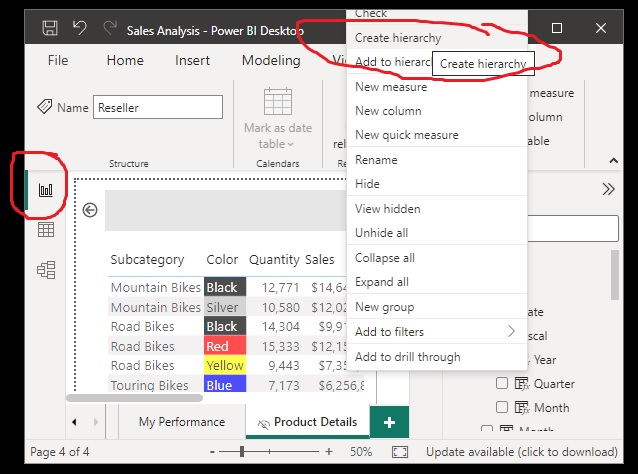Click the back arrow button on report page
This screenshot has width=638, height=474.
coord(90,210)
